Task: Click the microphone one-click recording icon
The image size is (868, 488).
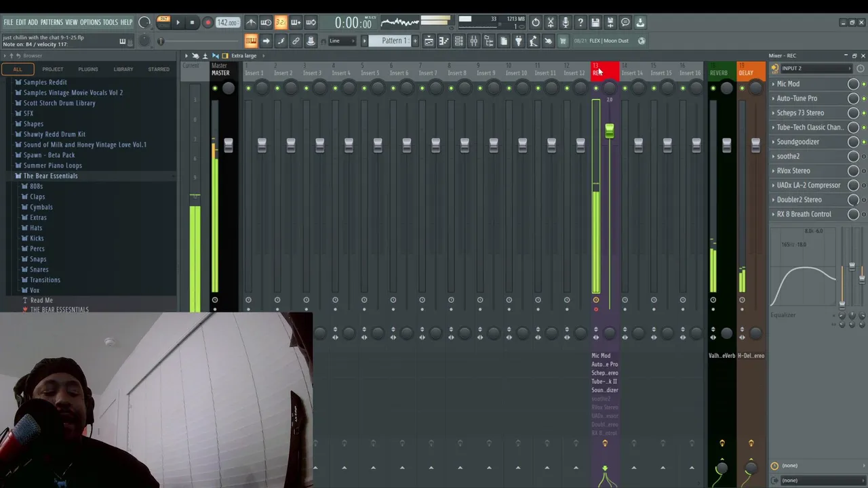Action: [x=566, y=22]
